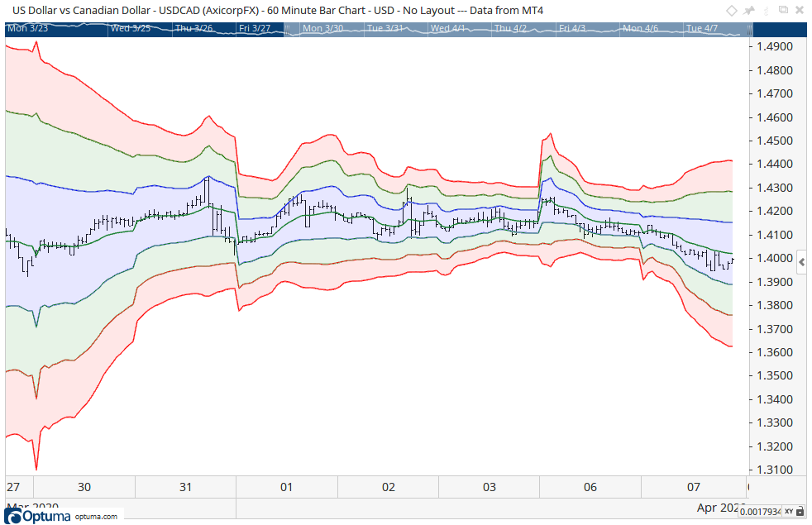This screenshot has height=525, width=812.
Task: Click the 1.3800 price axis label
Action: pos(775,305)
